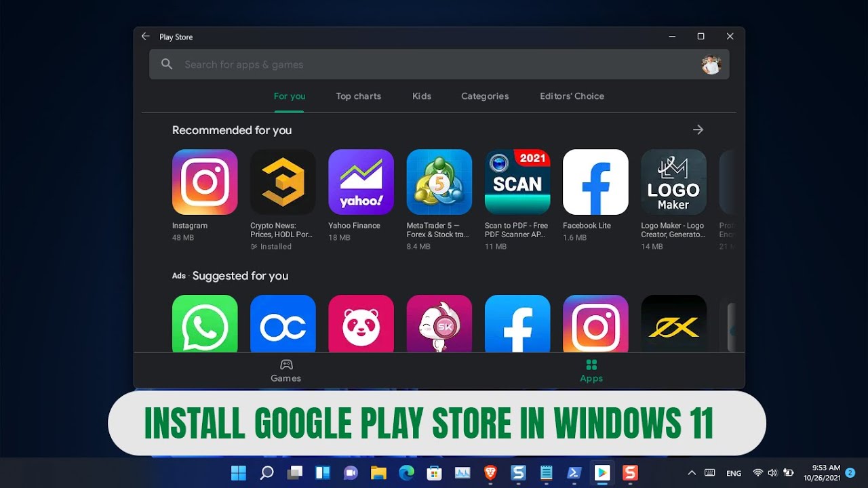Image resolution: width=868 pixels, height=488 pixels.
Task: Open the volume control in the tray
Action: click(x=772, y=473)
